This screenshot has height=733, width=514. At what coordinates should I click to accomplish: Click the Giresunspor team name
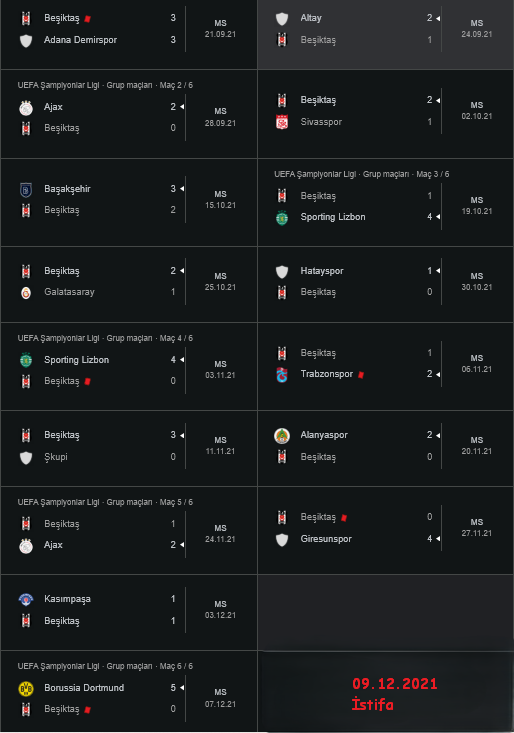[x=326, y=539]
